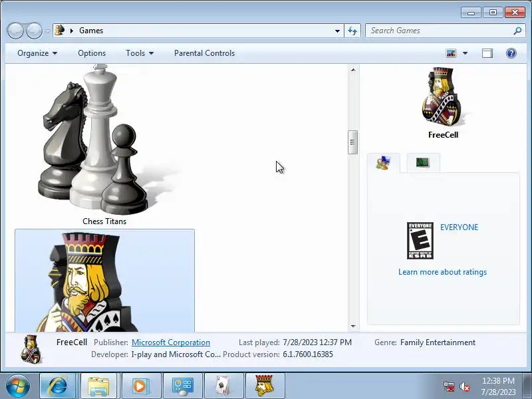Click the Start button
The image size is (532, 399).
click(17, 386)
